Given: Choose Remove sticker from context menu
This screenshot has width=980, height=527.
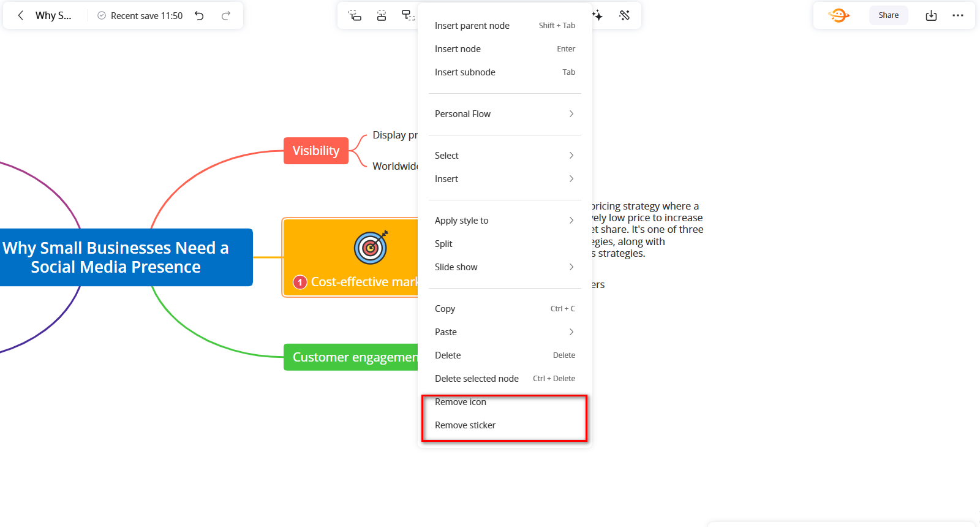Looking at the screenshot, I should pyautogui.click(x=466, y=425).
